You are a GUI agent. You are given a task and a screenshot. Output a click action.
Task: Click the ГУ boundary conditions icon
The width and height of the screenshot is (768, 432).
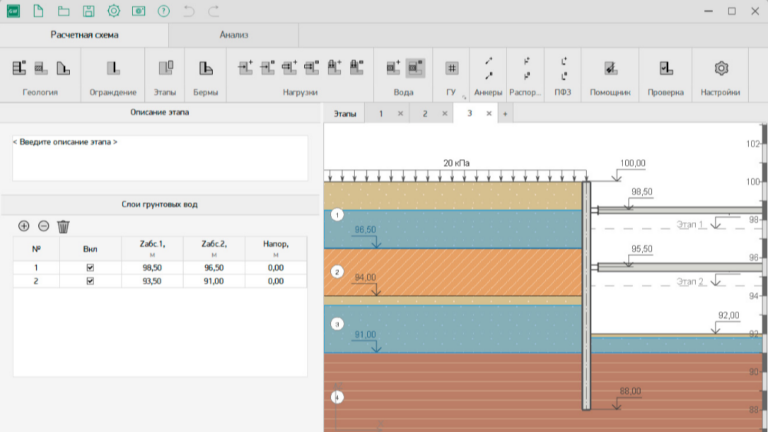tap(452, 68)
